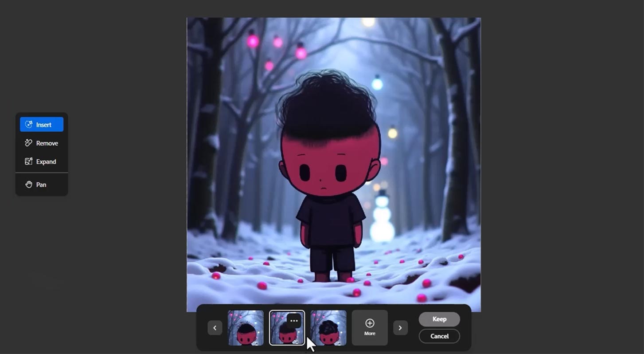
Task: Switch to the Pan tool
Action: [42, 185]
